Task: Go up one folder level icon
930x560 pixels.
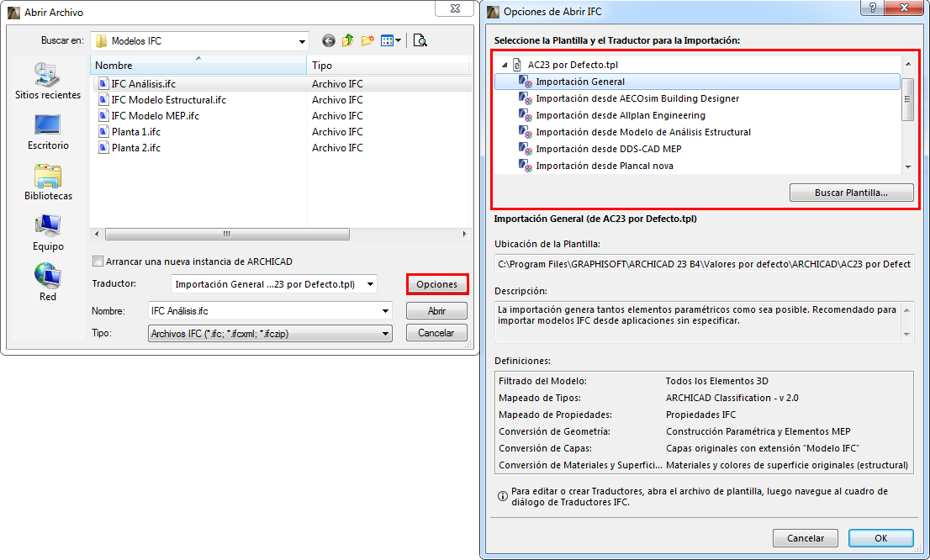Action: coord(348,40)
